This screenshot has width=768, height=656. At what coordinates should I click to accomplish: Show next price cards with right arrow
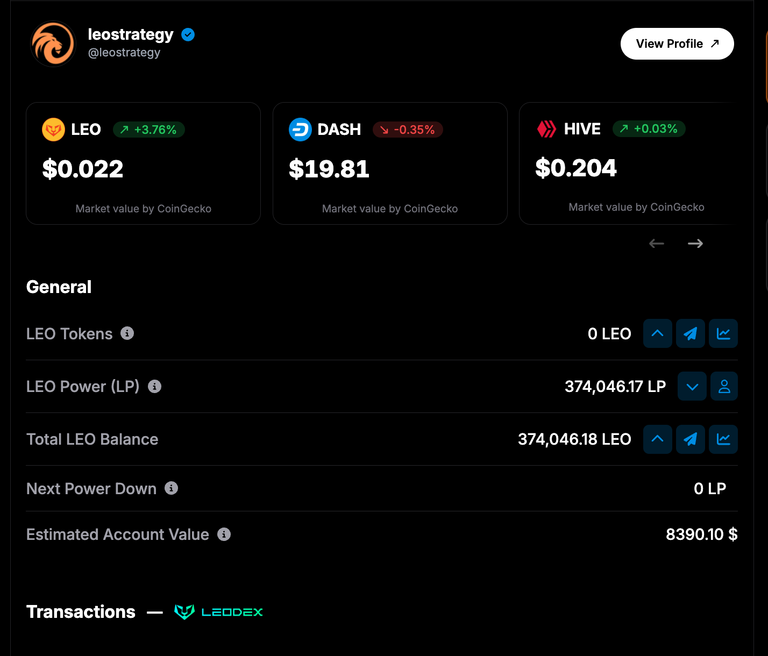tap(695, 243)
